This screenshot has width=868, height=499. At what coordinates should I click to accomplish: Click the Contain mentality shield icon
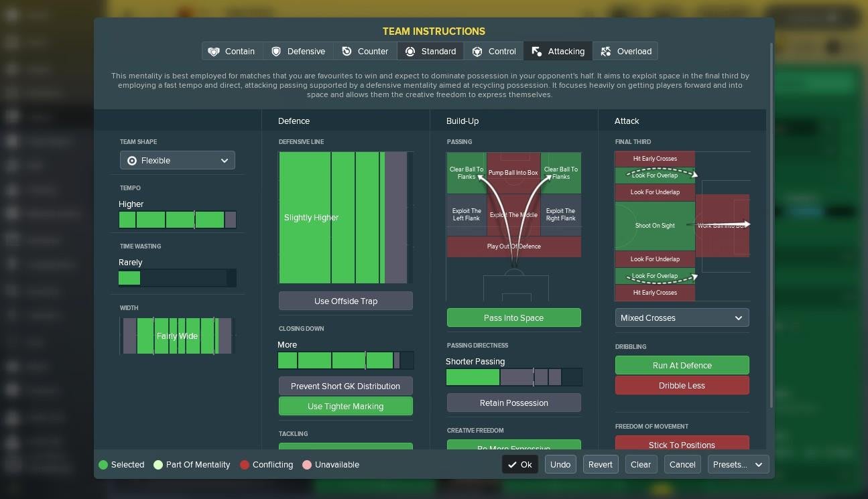coord(214,52)
